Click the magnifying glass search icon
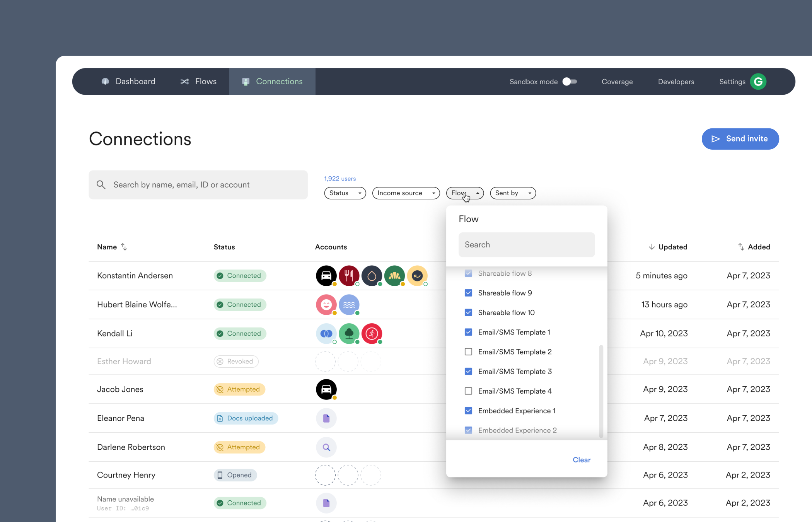Screen dimensions: 812x522 101,184
